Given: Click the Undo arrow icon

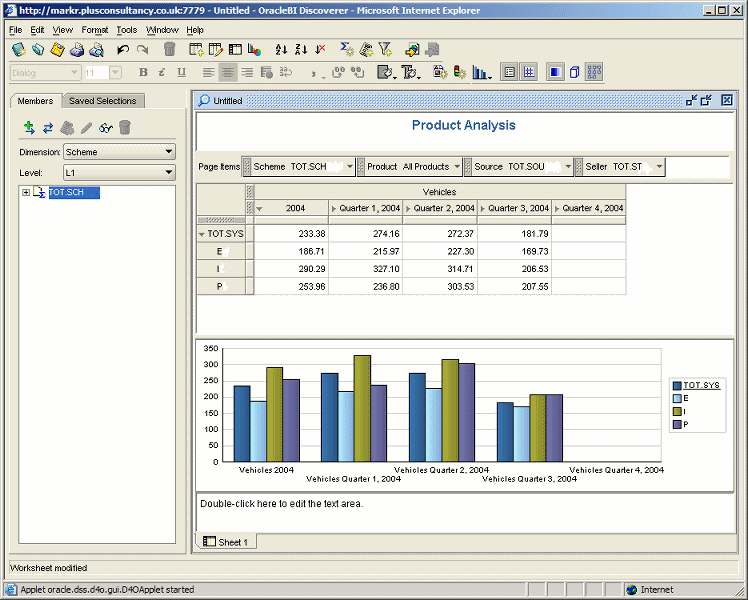Looking at the screenshot, I should (123, 49).
